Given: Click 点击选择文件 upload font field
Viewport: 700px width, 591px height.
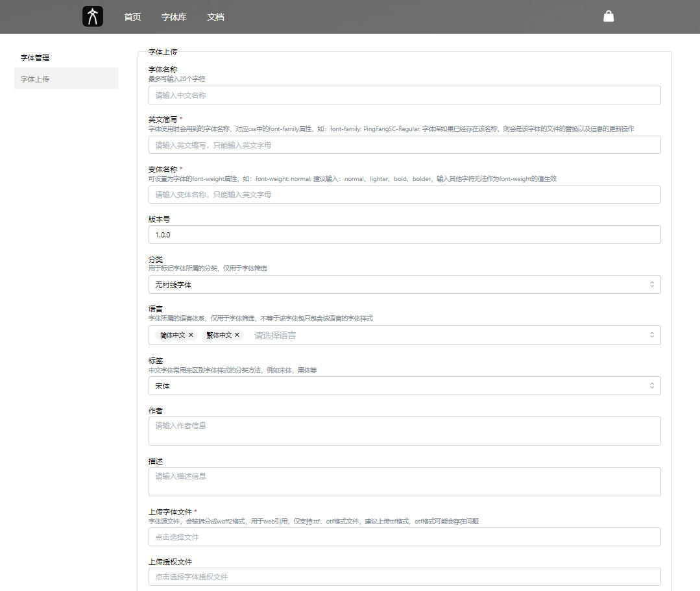Looking at the screenshot, I should tap(404, 537).
